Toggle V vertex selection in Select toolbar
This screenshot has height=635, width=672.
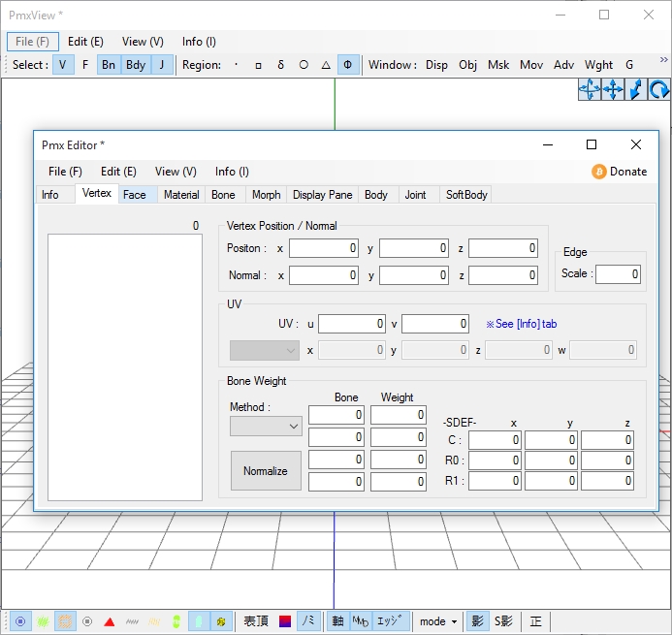[x=63, y=65]
